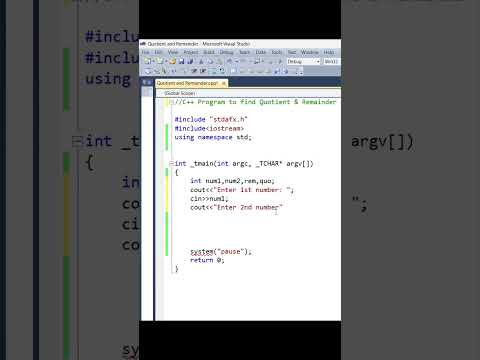
Task: Open the Edit menu
Action: (x=158, y=52)
